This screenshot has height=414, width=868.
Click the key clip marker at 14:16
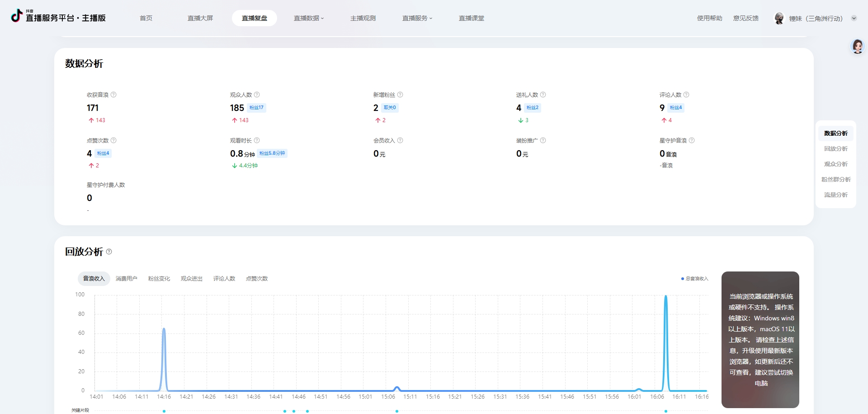pos(164,411)
